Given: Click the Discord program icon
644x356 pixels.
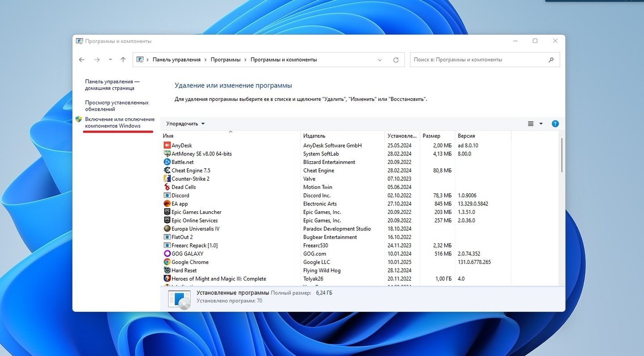Looking at the screenshot, I should (x=167, y=195).
